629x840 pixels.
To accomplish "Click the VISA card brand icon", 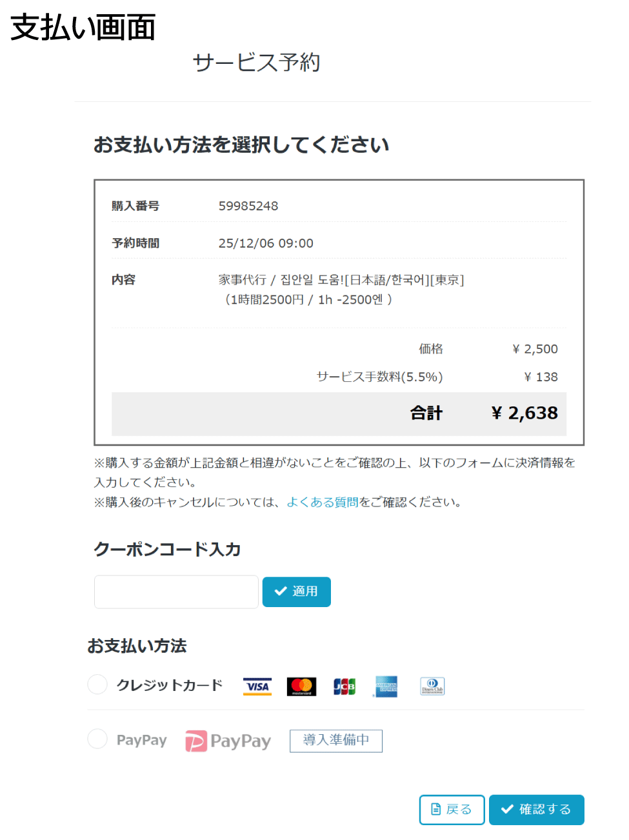I will pos(257,686).
